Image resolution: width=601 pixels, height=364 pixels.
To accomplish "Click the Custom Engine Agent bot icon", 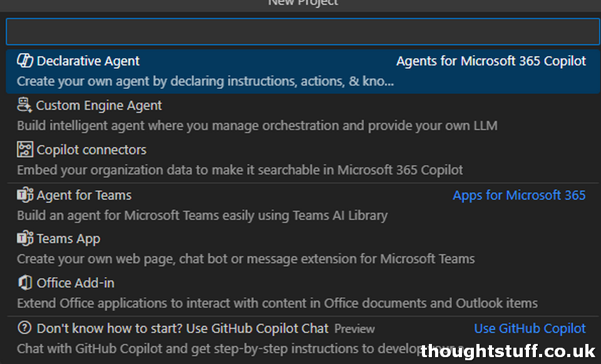I will pos(24,105).
